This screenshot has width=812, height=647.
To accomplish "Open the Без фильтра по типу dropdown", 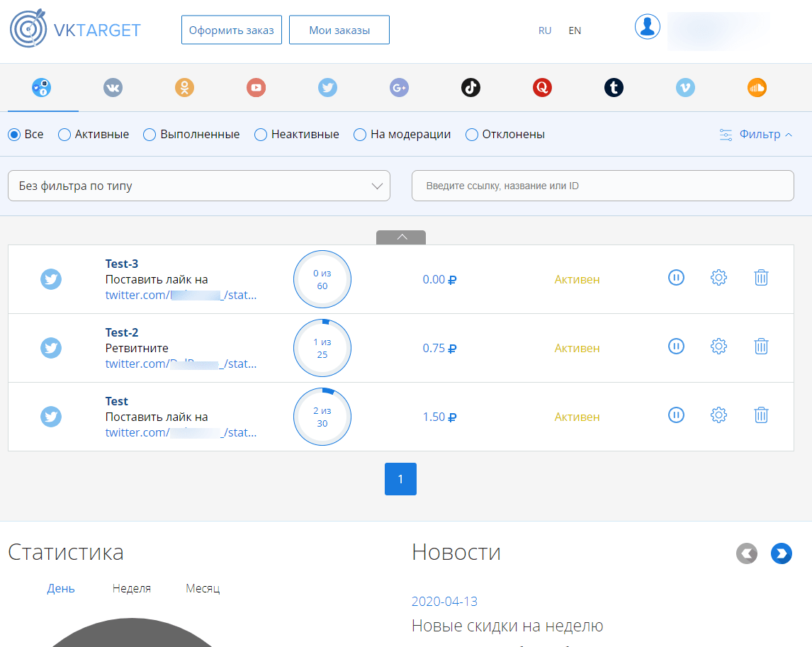I will (x=199, y=186).
